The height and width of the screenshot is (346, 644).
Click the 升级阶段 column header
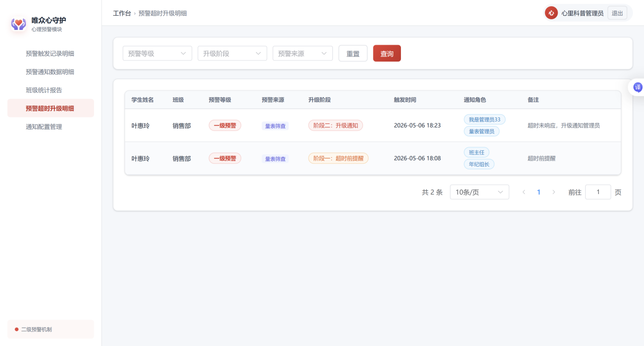click(x=320, y=100)
